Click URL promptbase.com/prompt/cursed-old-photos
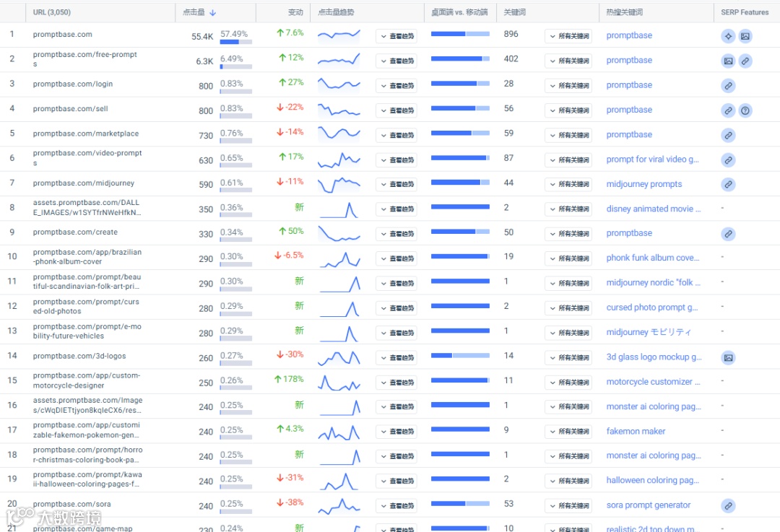780x532 pixels. click(x=86, y=306)
